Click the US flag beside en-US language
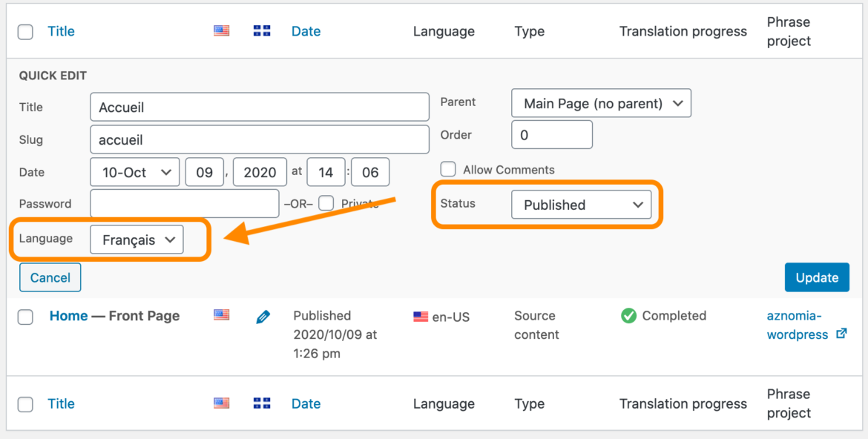 click(421, 315)
